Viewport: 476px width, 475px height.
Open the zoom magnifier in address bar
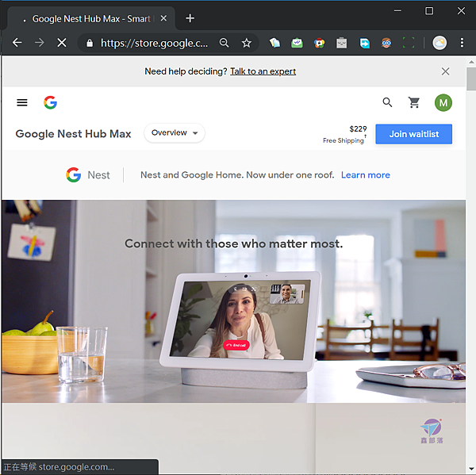[x=224, y=43]
